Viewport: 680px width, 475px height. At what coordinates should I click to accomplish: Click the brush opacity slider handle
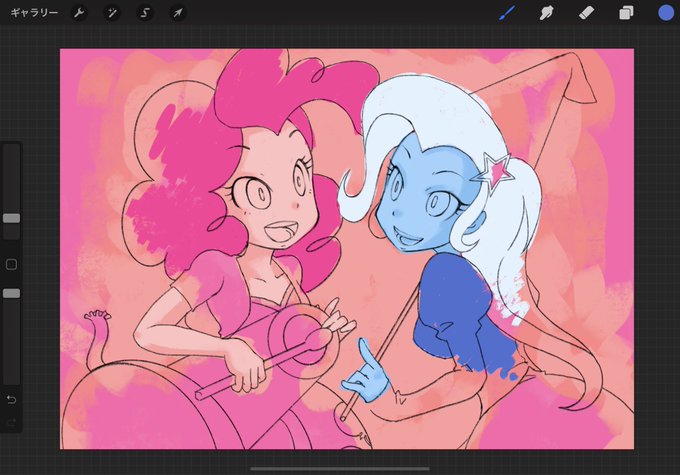coord(12,294)
